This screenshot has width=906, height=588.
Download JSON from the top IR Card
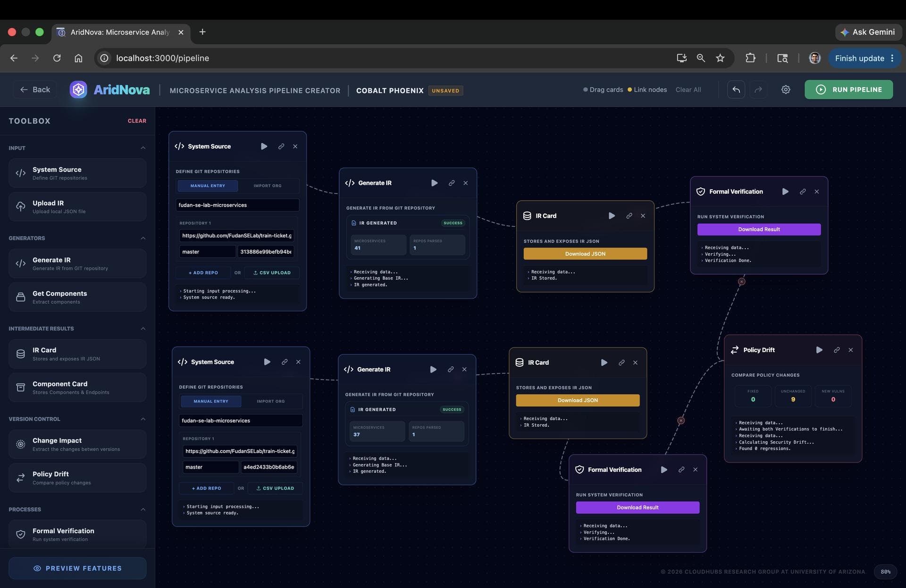pyautogui.click(x=585, y=254)
